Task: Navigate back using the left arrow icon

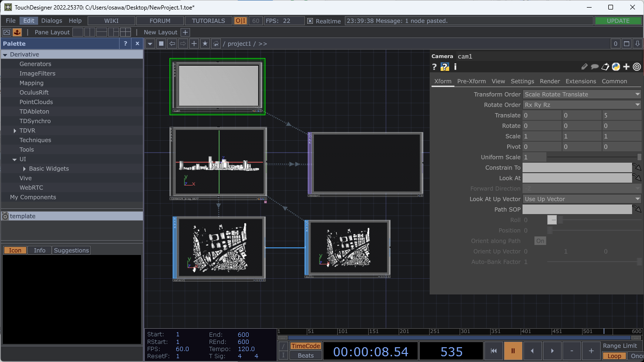Action: 172,43
